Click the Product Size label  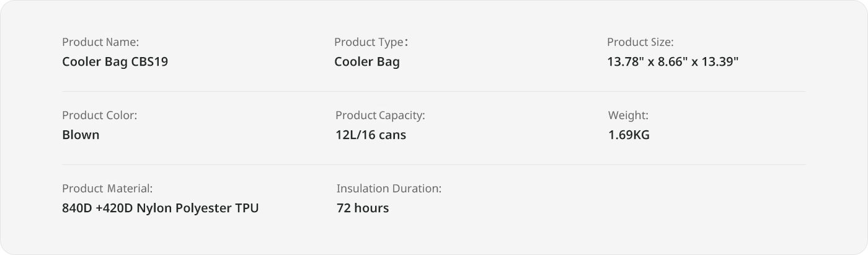point(640,42)
